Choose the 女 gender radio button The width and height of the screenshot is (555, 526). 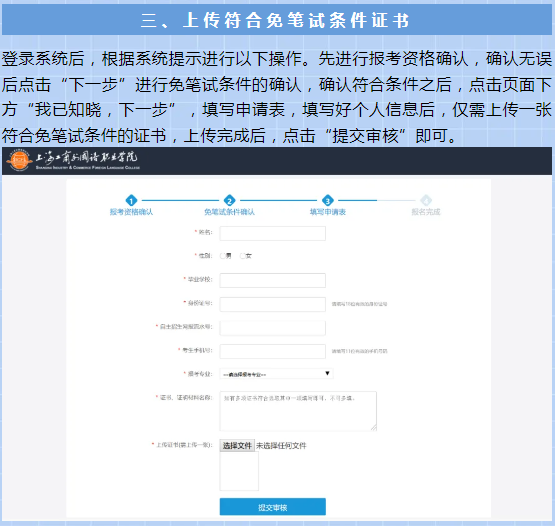point(242,256)
